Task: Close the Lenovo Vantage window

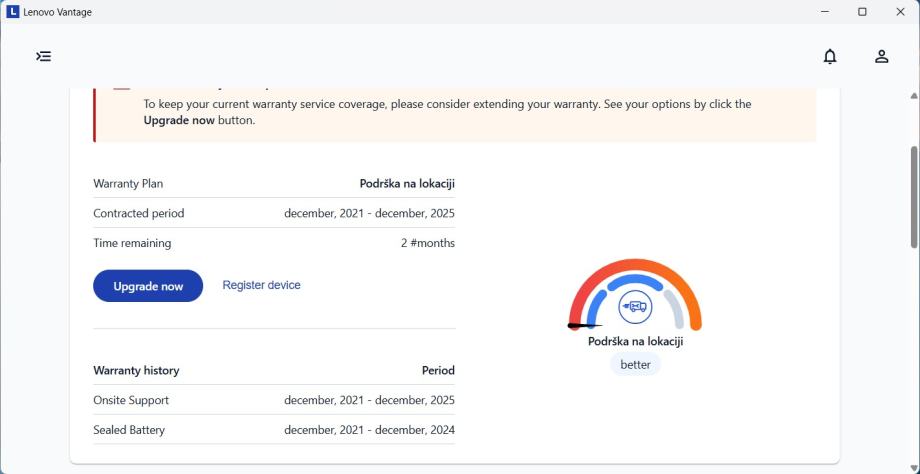Action: point(899,12)
